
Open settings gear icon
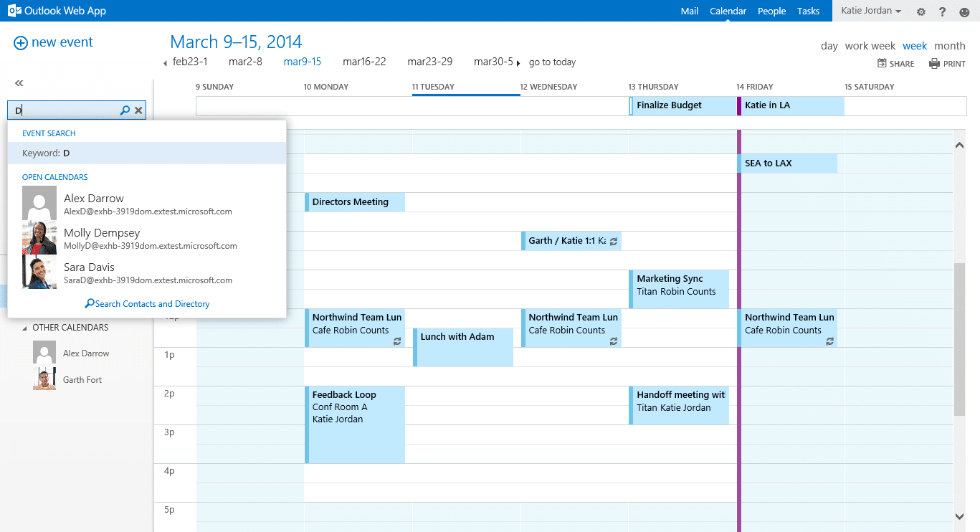coord(921,11)
